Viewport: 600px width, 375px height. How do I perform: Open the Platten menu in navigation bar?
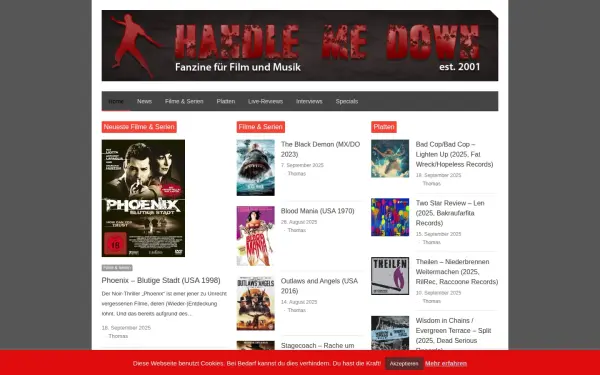coord(226,101)
